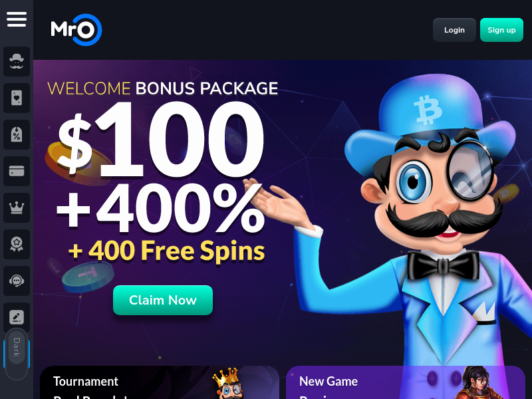
Task: Click the MrO logo
Action: (x=76, y=30)
